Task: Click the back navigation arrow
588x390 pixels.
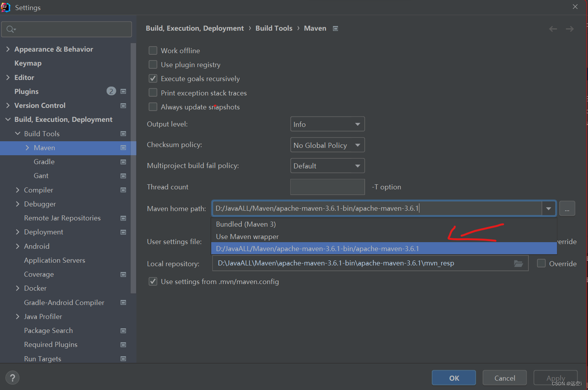Action: coord(553,28)
